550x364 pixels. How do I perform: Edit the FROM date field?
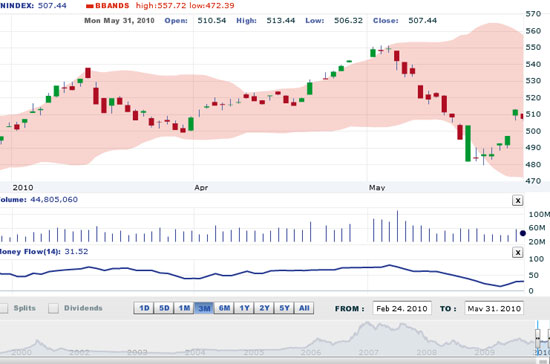[402, 309]
